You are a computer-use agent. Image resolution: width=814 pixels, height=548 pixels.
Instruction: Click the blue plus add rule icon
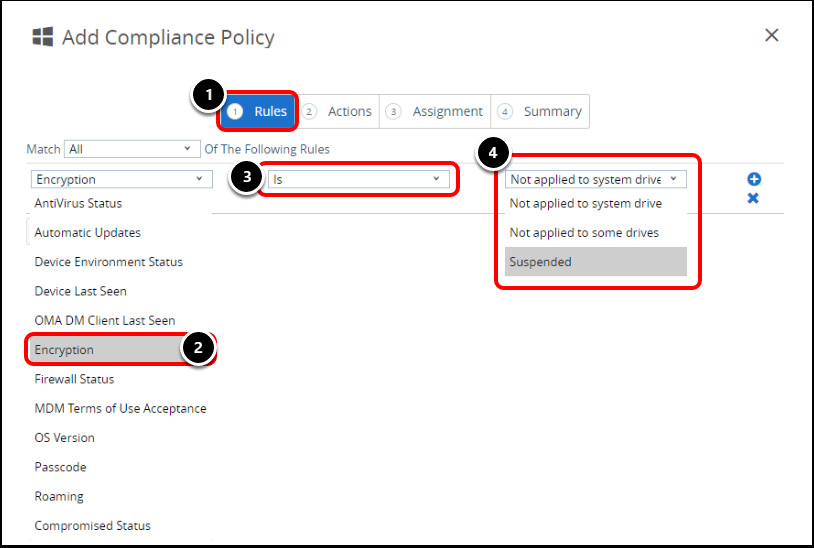[754, 179]
